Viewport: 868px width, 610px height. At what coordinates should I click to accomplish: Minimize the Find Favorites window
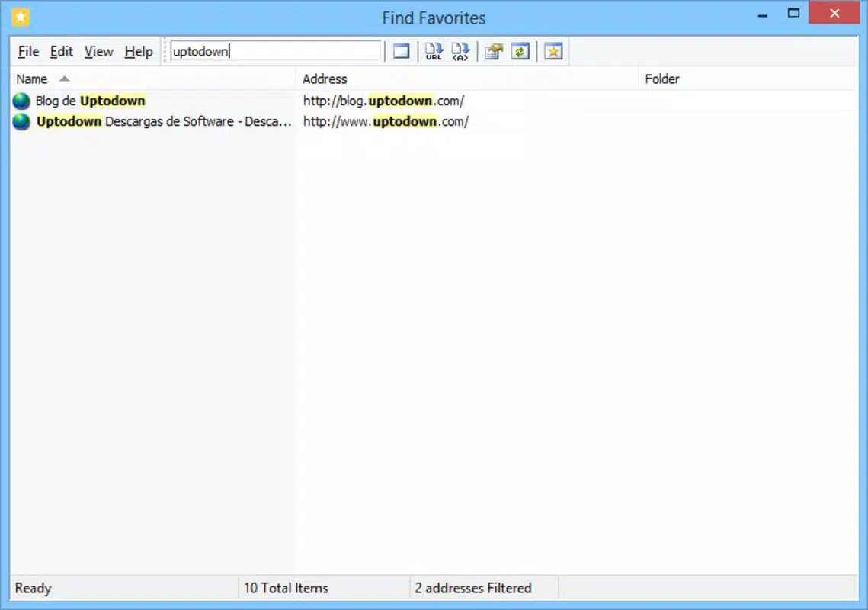pyautogui.click(x=763, y=14)
